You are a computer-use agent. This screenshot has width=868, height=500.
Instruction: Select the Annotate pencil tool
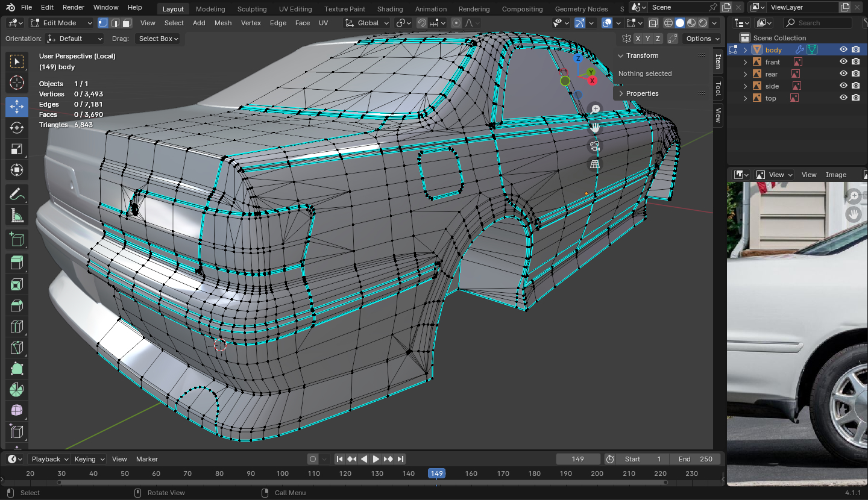pyautogui.click(x=17, y=195)
